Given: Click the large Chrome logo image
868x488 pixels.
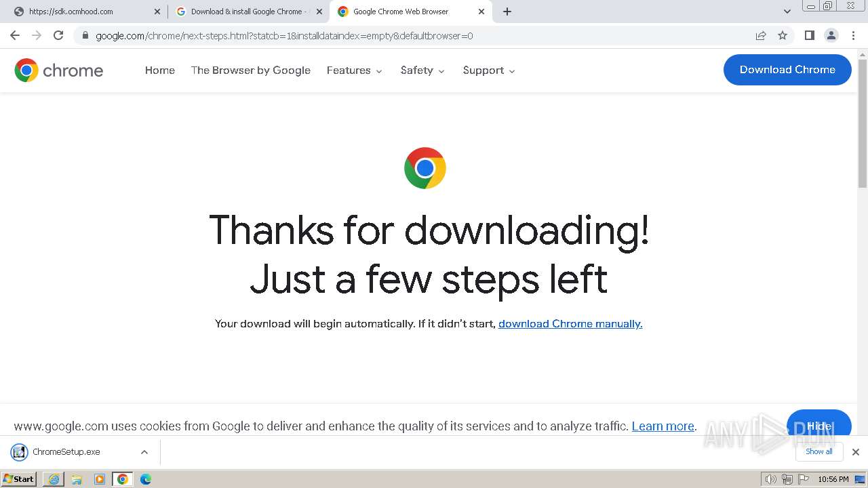Looking at the screenshot, I should 425,168.
